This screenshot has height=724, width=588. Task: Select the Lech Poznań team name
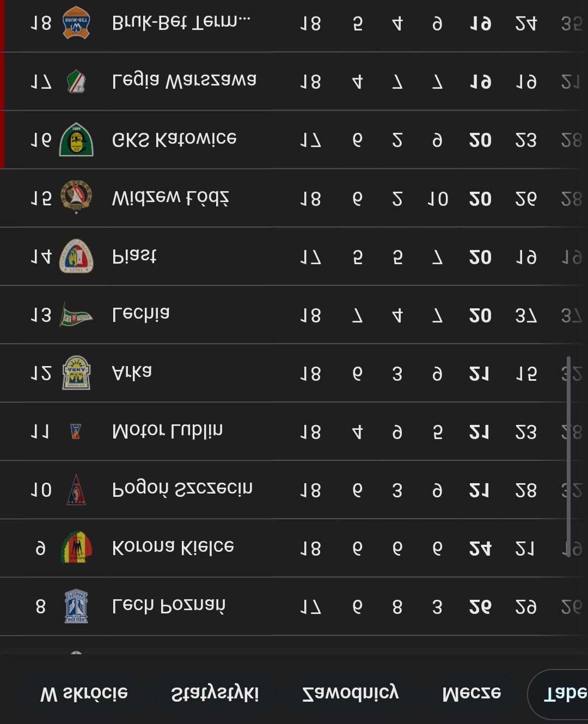(169, 606)
